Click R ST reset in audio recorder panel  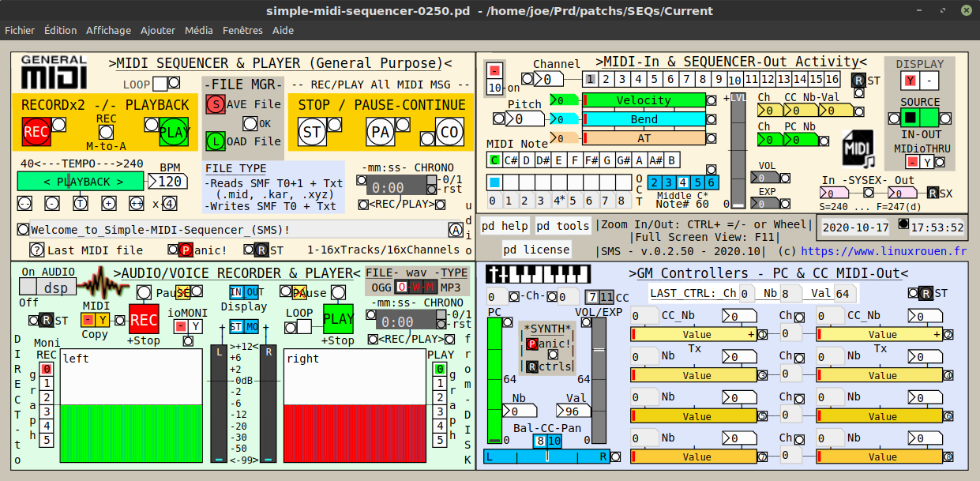pos(47,320)
